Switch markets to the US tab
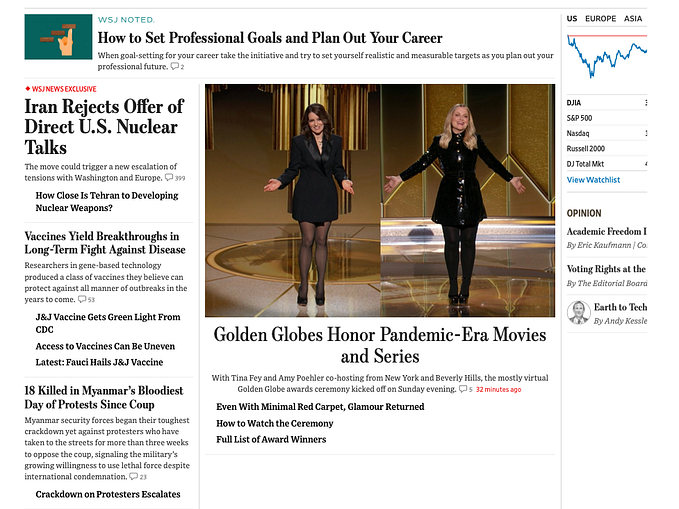 tap(572, 19)
